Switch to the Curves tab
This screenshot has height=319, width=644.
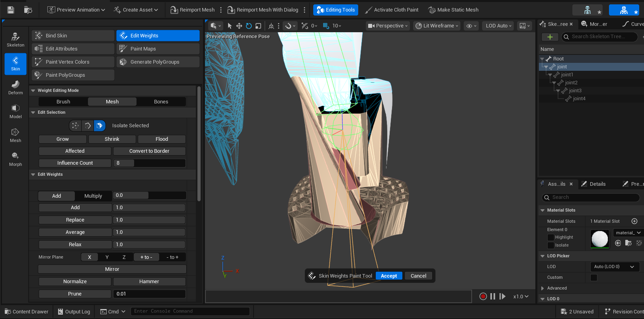(x=634, y=24)
